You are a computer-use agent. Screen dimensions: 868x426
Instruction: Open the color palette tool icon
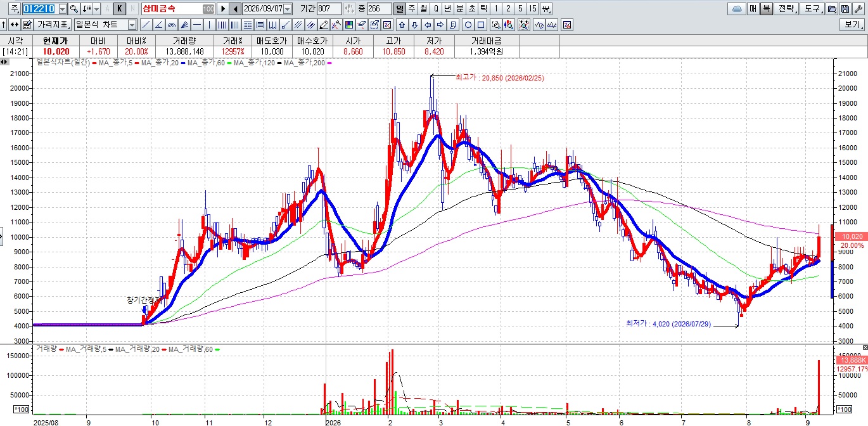click(x=349, y=25)
